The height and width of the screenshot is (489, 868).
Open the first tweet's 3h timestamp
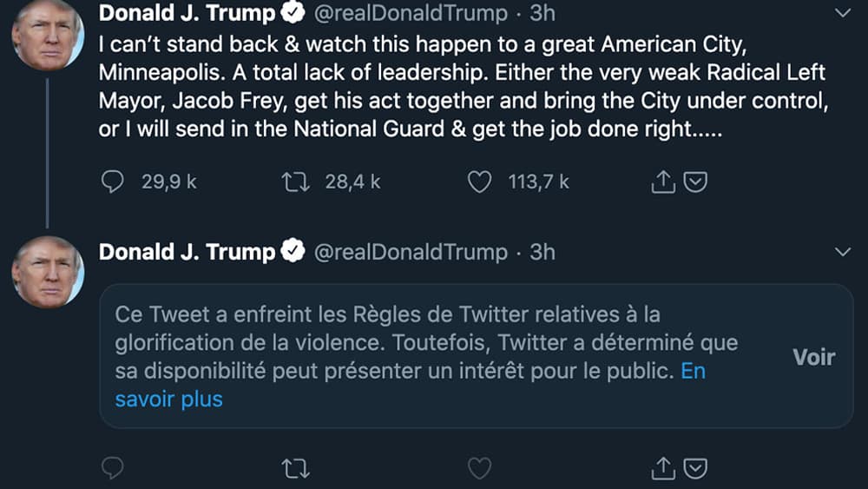coord(542,13)
